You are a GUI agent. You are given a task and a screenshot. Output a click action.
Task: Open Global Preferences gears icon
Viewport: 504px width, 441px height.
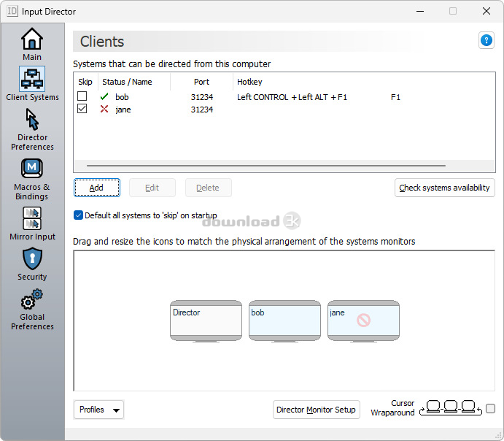pos(32,299)
